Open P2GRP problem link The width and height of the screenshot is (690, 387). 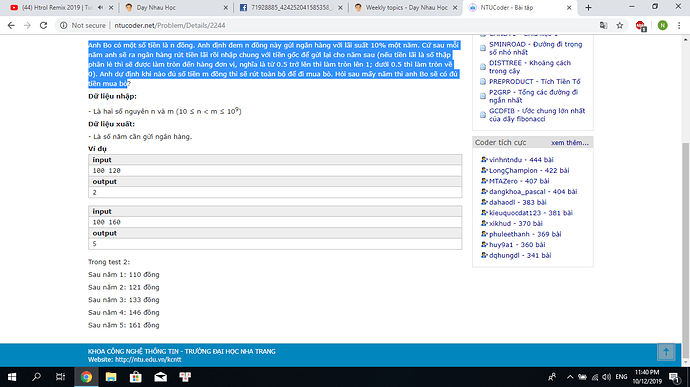(533, 96)
